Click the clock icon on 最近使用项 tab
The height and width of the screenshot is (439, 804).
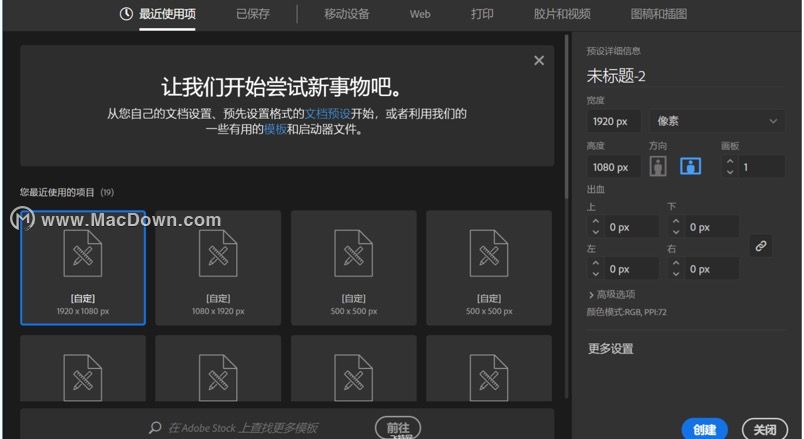(x=126, y=14)
